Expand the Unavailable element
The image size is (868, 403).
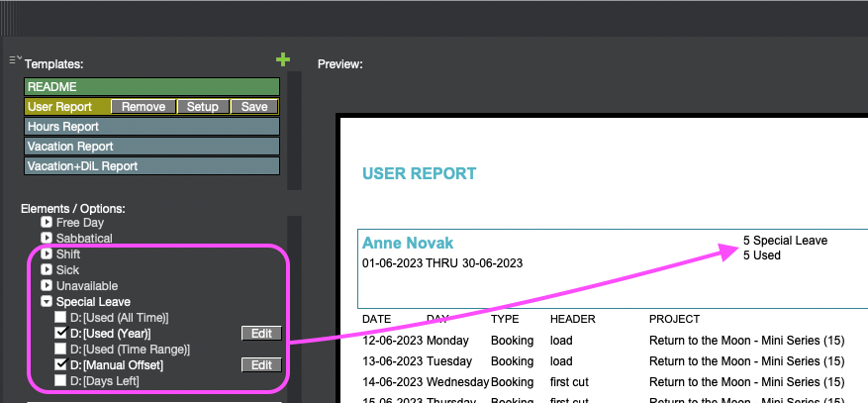[x=47, y=285]
